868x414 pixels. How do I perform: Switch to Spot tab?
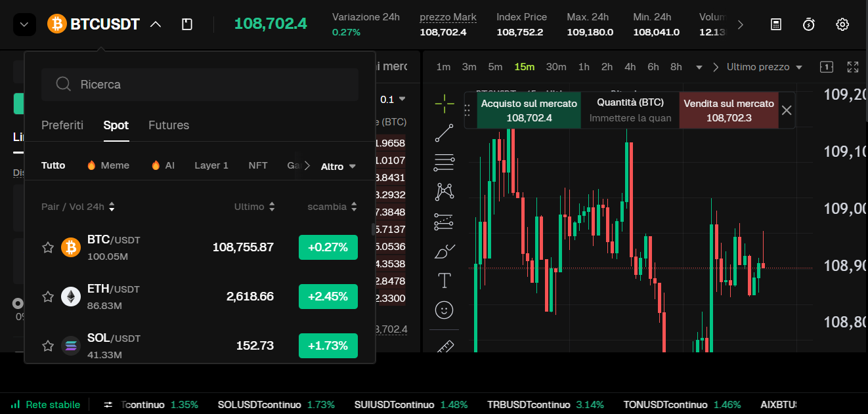click(x=116, y=125)
